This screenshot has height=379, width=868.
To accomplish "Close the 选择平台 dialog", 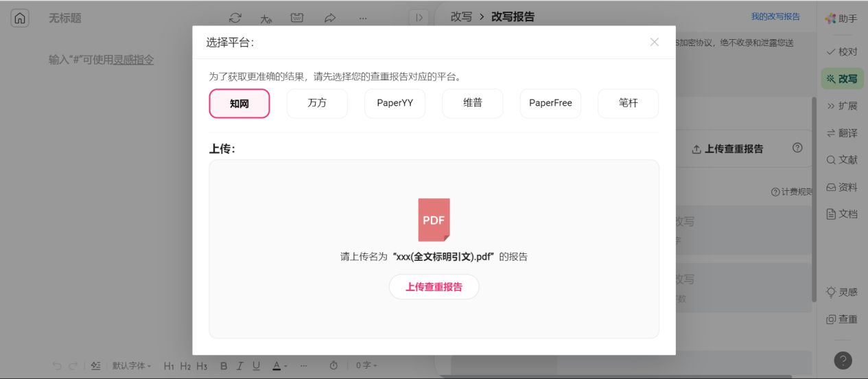I will tap(654, 42).
